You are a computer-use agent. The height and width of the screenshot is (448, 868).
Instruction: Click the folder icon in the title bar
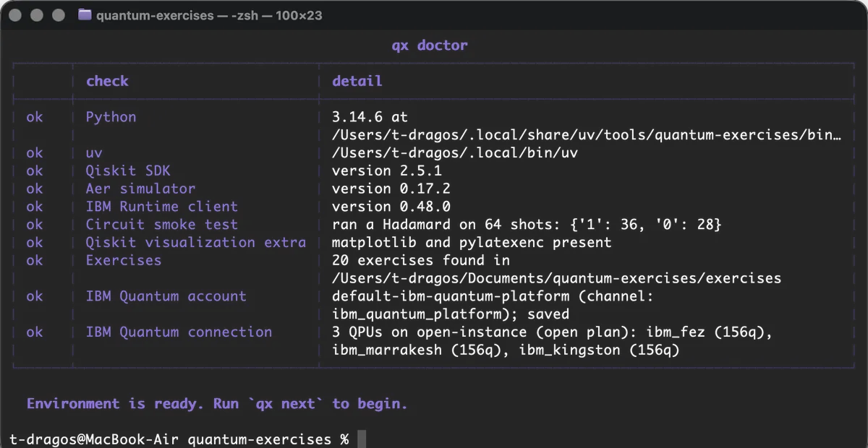pos(85,15)
